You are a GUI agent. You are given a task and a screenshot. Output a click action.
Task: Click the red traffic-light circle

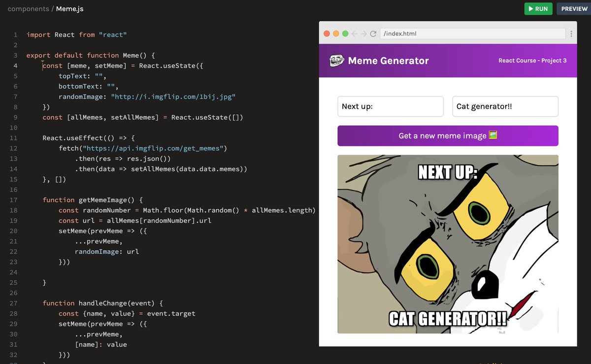coord(327,33)
